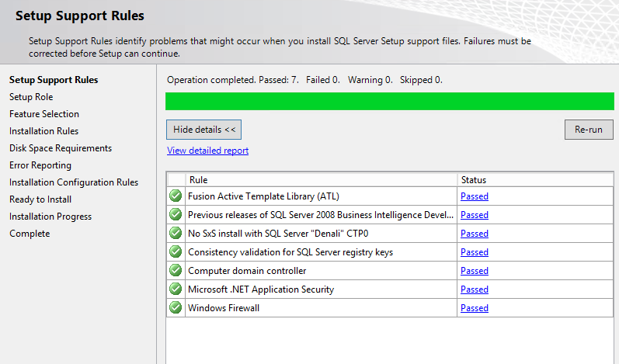Click check icon for Consistency validation registry keys
This screenshot has height=364, width=619.
pyautogui.click(x=176, y=251)
